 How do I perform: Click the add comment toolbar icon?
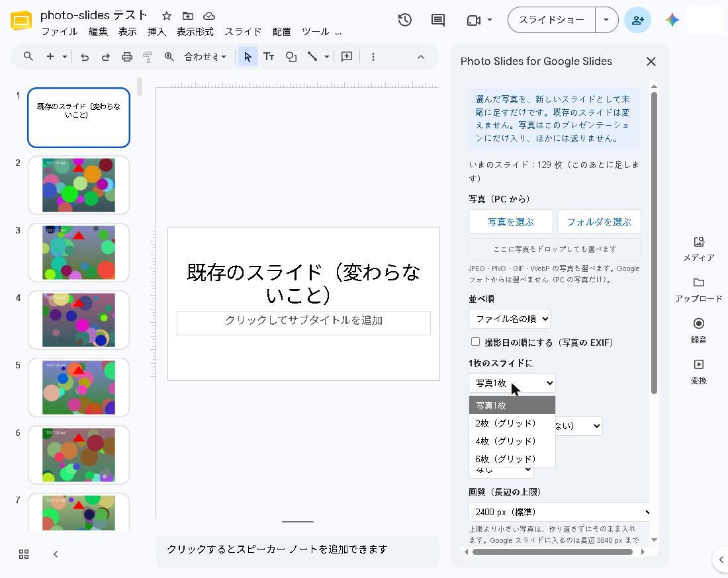(347, 57)
